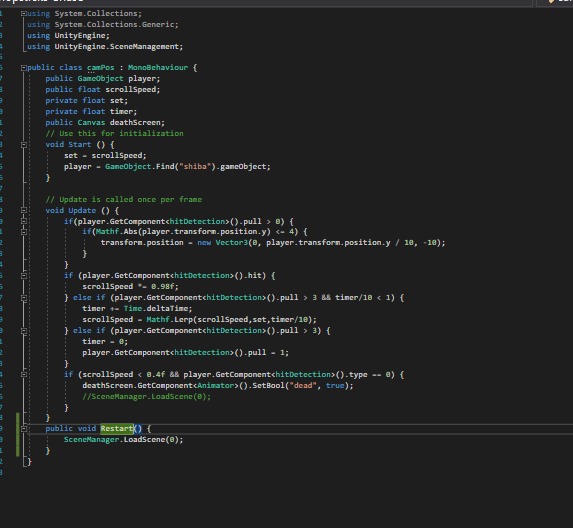This screenshot has height=528, width=573.
Task: Click MonoBehaviour in the class declaration
Action: pyautogui.click(x=158, y=68)
